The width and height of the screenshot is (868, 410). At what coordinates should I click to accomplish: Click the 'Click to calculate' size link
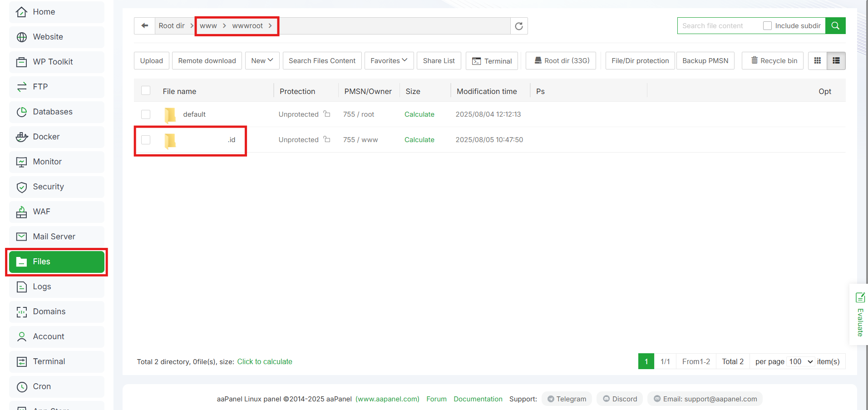pos(265,361)
